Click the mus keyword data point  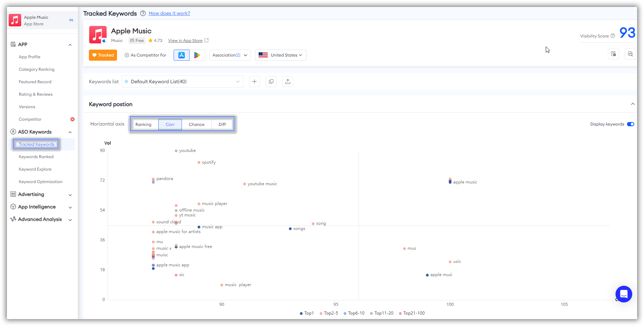[404, 249]
